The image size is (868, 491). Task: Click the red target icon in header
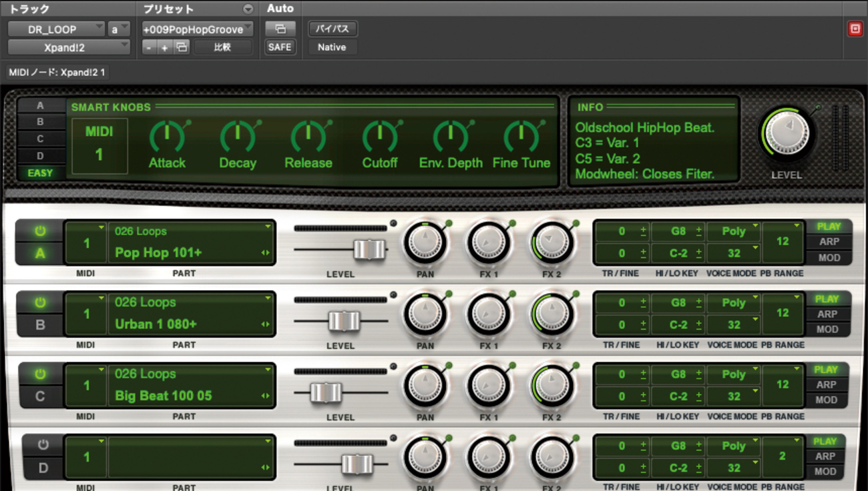click(x=855, y=29)
